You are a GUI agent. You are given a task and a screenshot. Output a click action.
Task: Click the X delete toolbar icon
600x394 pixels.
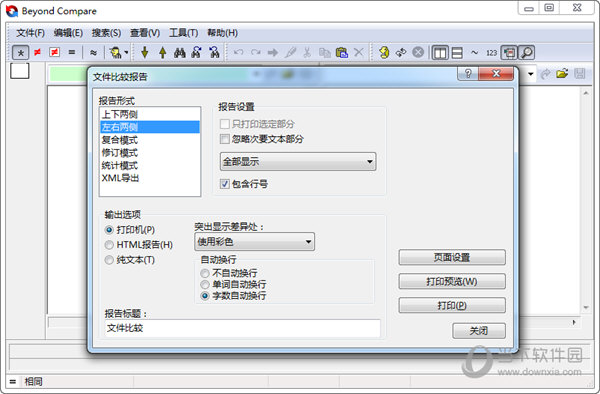(x=359, y=52)
